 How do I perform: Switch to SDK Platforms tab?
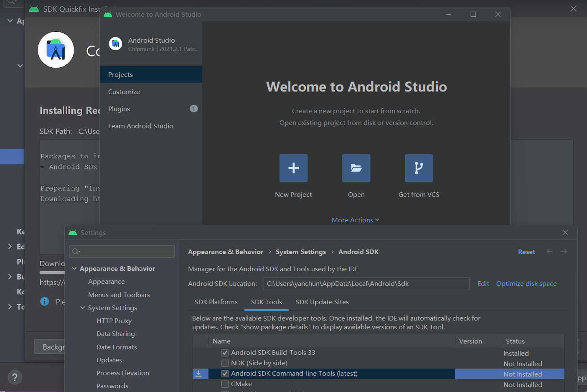pos(216,302)
